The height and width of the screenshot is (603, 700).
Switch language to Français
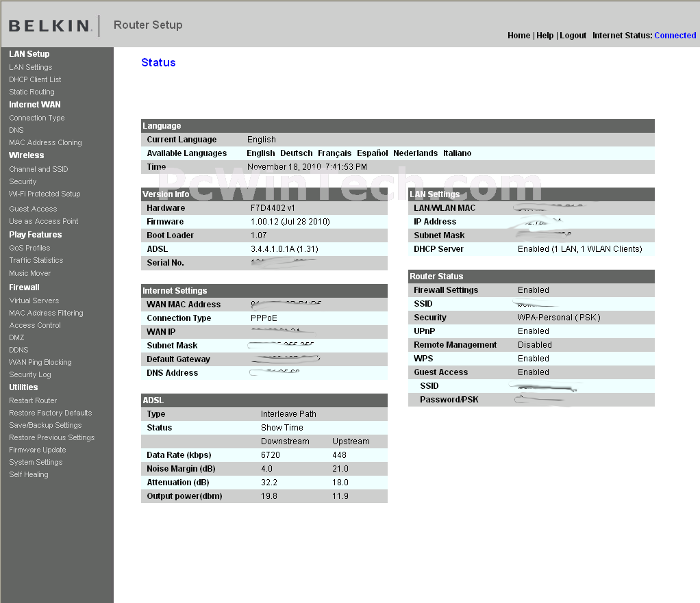pos(334,153)
